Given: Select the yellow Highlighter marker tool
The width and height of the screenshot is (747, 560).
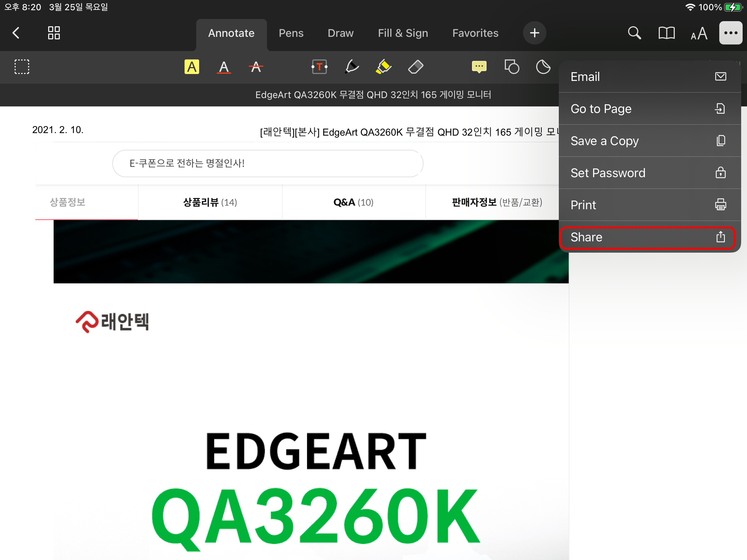Looking at the screenshot, I should (x=383, y=67).
